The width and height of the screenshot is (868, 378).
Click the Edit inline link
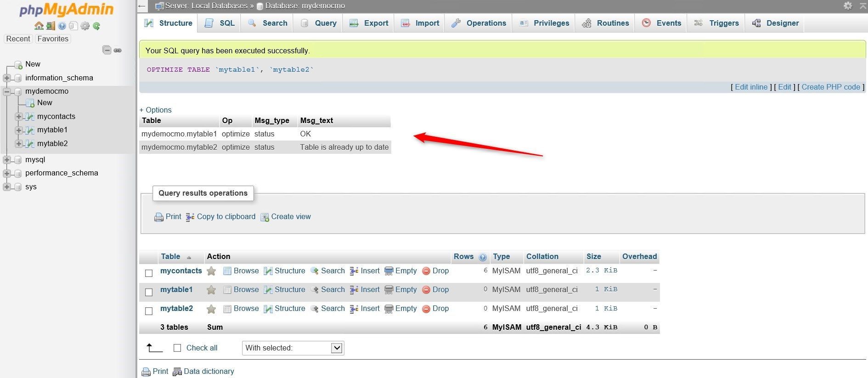[751, 87]
